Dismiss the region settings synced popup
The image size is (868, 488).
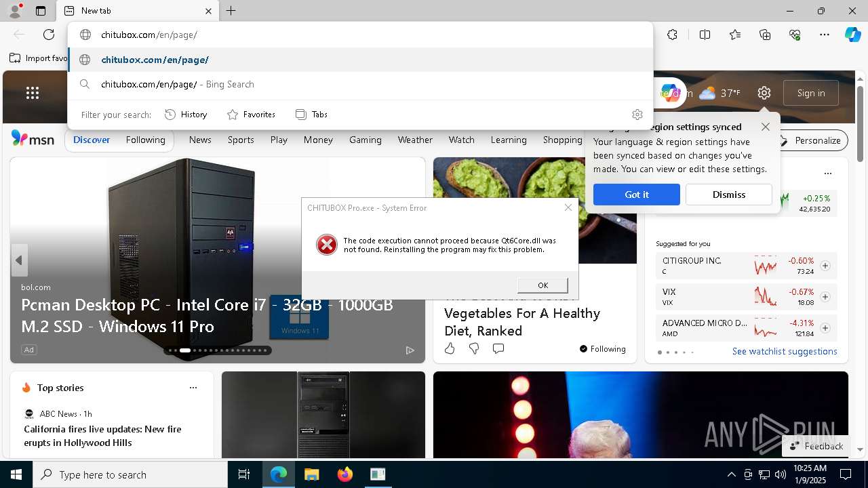point(729,195)
